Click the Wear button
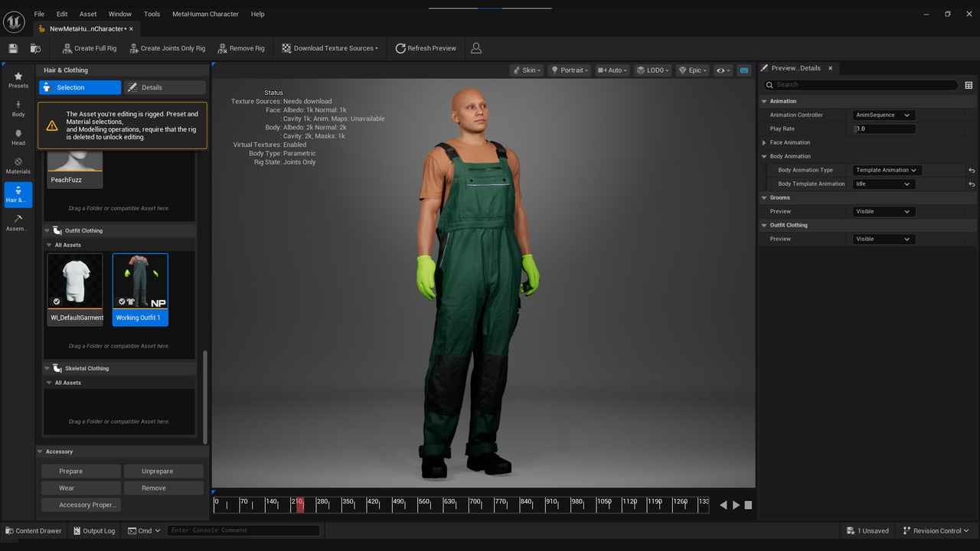980x551 pixels. [x=81, y=488]
